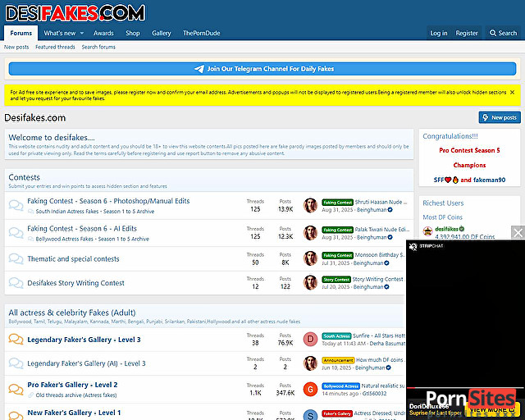Open New Faker's Gallery - Level 1
The image size is (525, 420).
74,413
